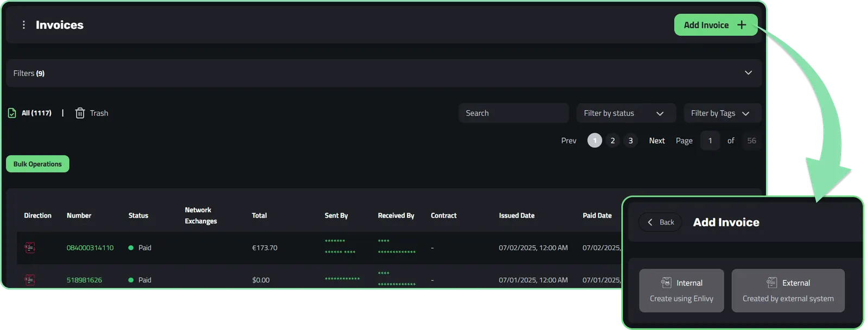Sort by the Status column header
This screenshot has width=868, height=330.
138,215
